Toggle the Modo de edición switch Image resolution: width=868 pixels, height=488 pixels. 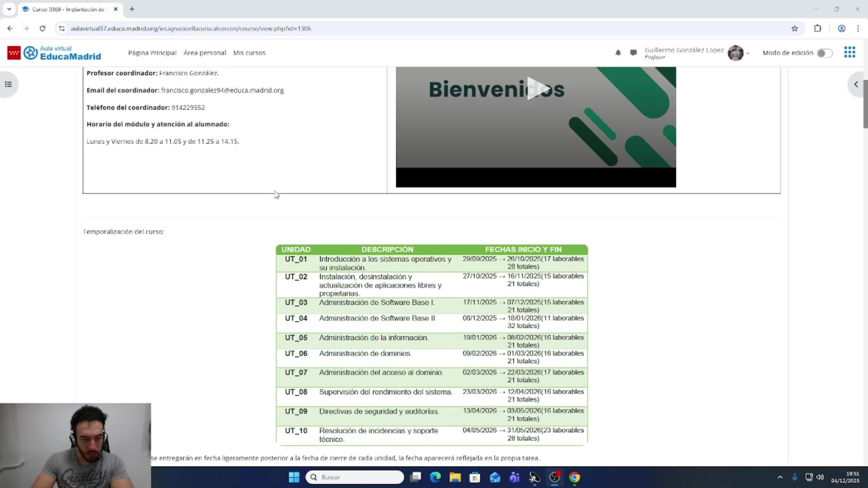824,53
